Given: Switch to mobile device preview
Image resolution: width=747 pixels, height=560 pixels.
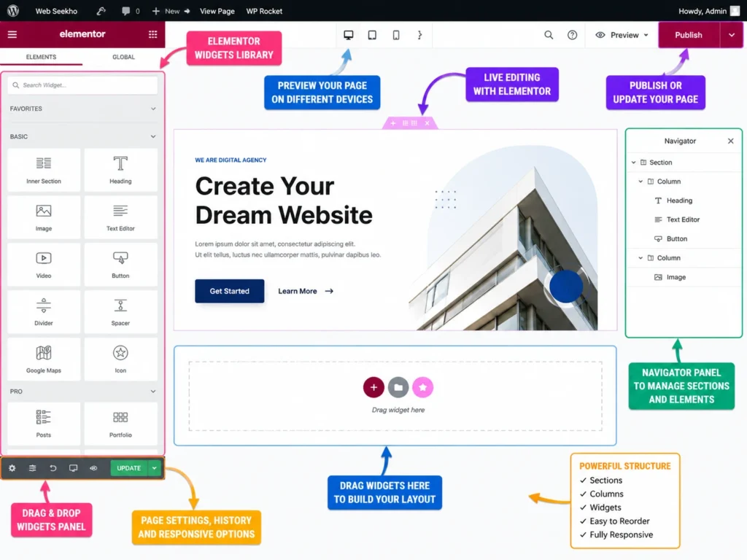Looking at the screenshot, I should 396,35.
